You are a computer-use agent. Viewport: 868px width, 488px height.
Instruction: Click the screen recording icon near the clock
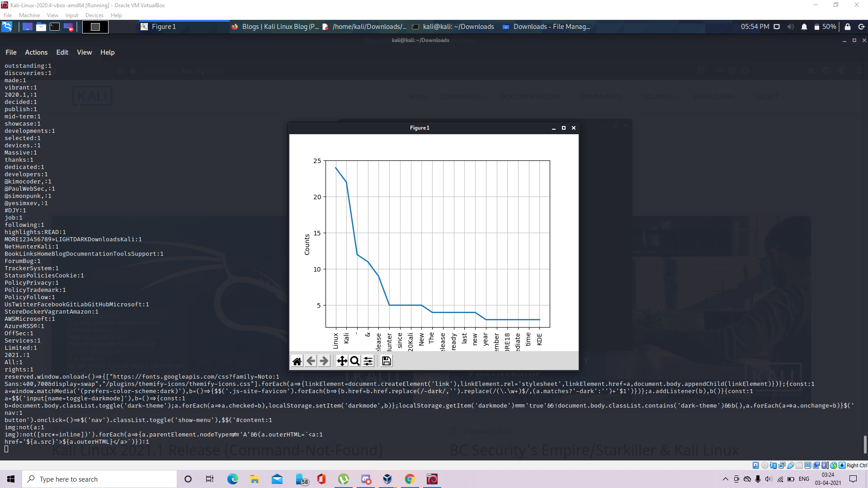tap(777, 27)
